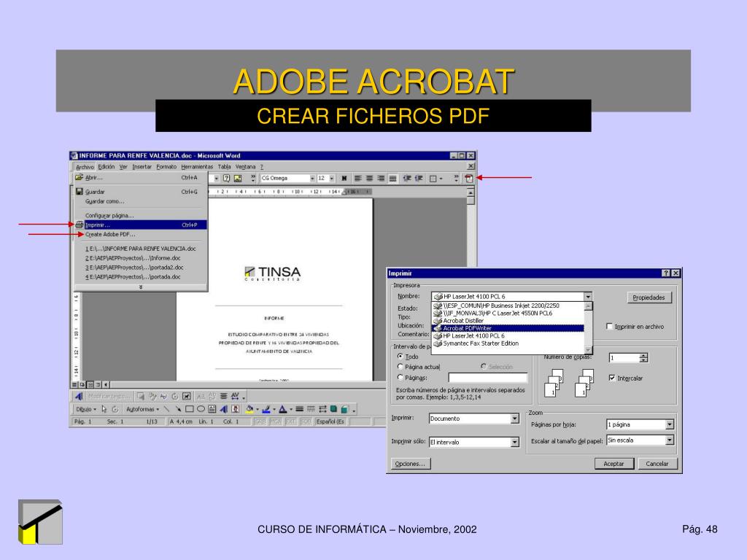The width and height of the screenshot is (747, 560).
Task: Expand the Archivo menu with bottom chevron
Action: point(141,287)
